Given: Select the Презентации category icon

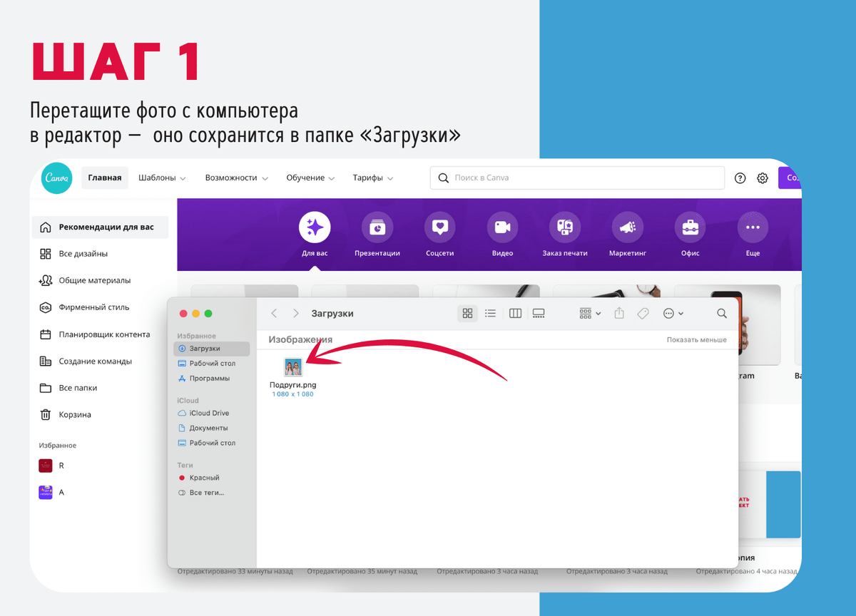Looking at the screenshot, I should click(377, 227).
